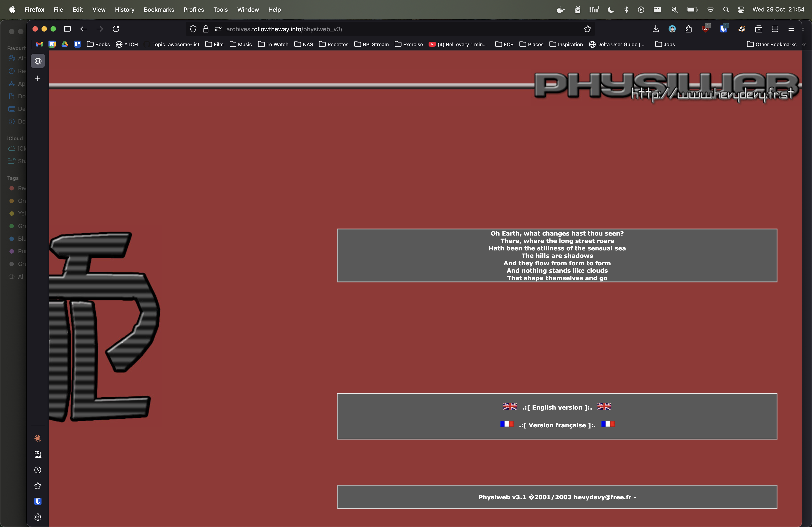The height and width of the screenshot is (527, 812).
Task: Toggle Wi-Fi from menu bar
Action: tap(710, 9)
